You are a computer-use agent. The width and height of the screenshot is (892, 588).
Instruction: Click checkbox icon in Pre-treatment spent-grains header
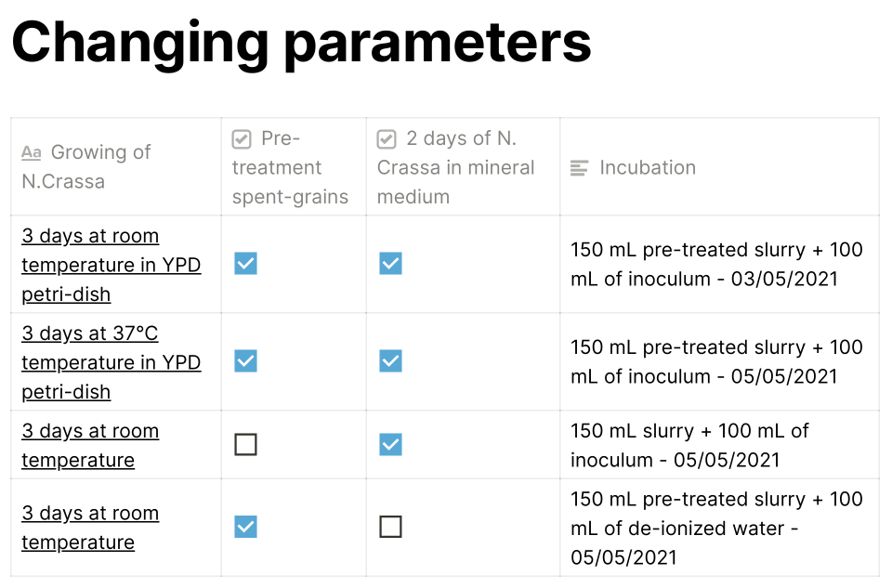pos(242,139)
